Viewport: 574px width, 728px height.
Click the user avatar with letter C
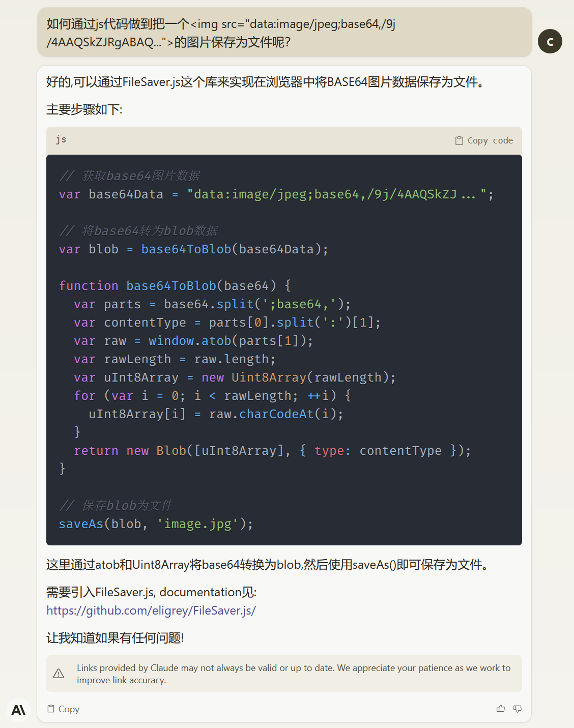click(550, 41)
